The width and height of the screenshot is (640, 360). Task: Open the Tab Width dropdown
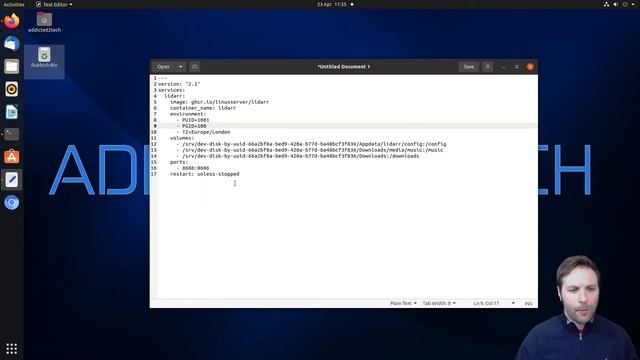439,303
